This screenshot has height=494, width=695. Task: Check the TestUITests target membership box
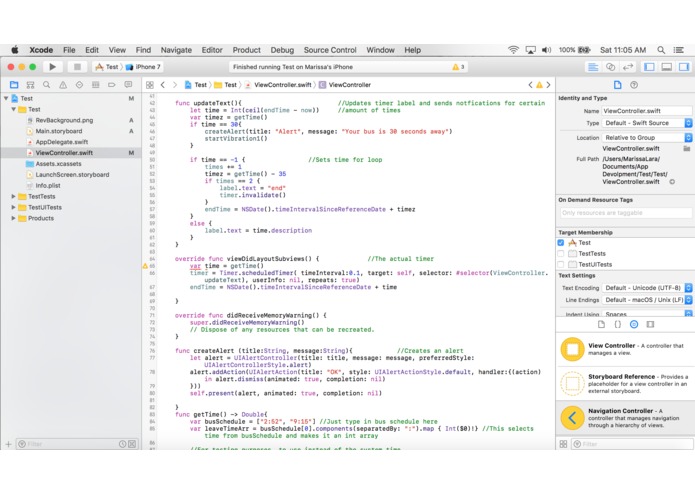pos(561,265)
